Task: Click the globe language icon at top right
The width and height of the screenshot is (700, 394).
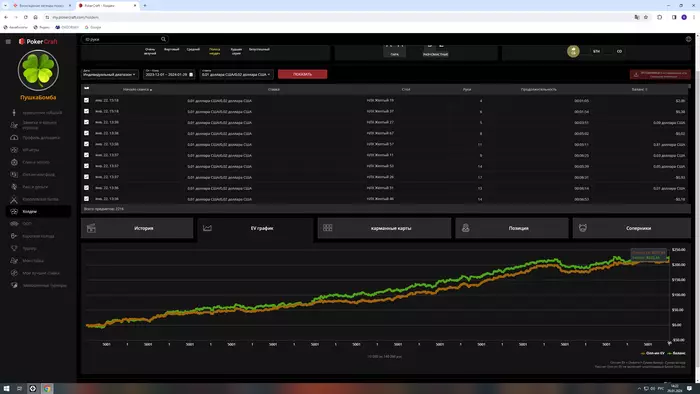Action: click(688, 39)
